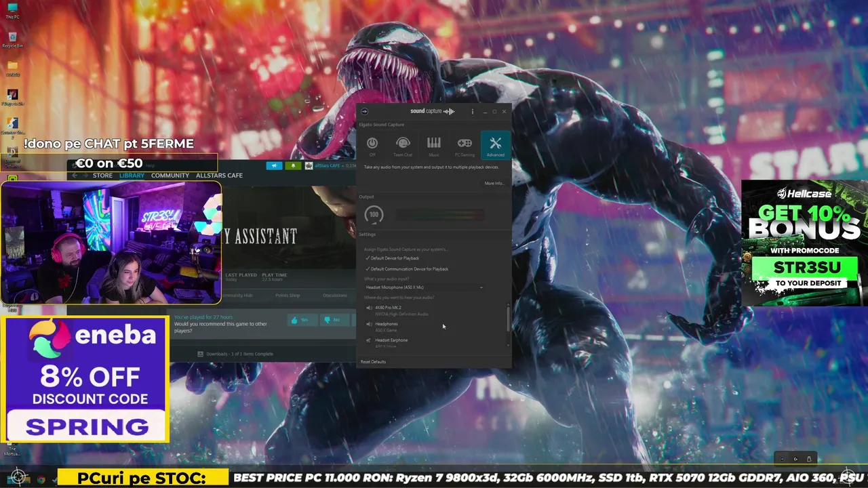Open Steam Downloads status at the bottom
Screen dimensions: 868x488
tap(235, 354)
